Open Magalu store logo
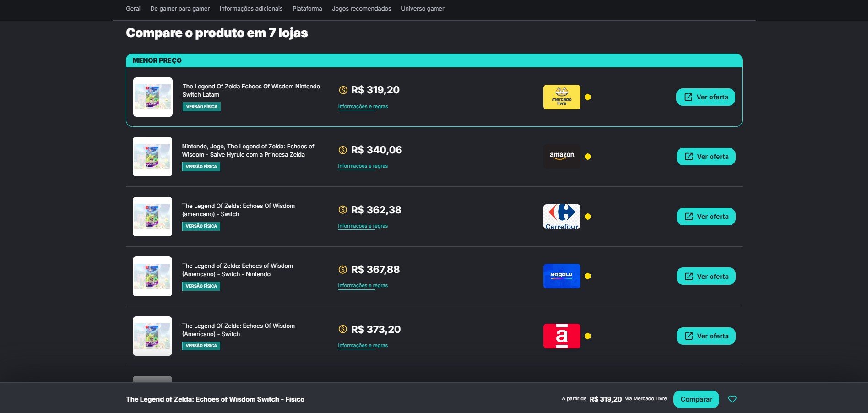This screenshot has height=413, width=868. click(562, 276)
